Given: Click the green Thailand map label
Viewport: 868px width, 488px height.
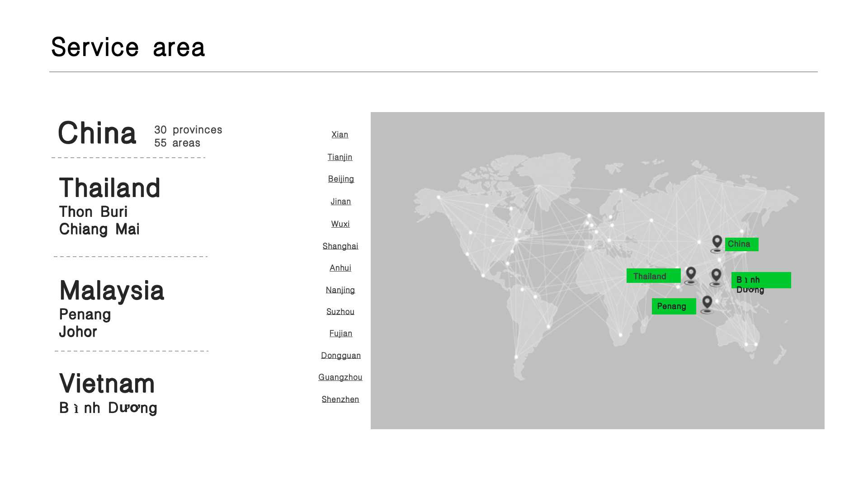Looking at the screenshot, I should pos(653,276).
